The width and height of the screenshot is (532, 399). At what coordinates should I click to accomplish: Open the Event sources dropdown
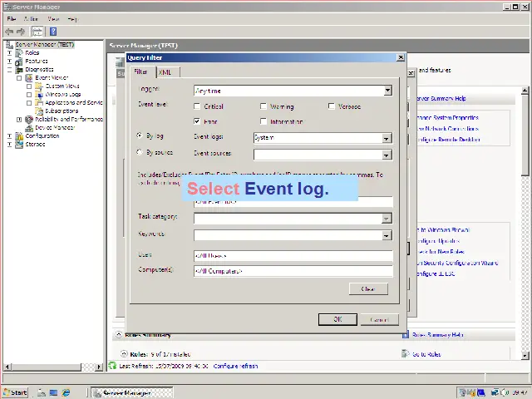click(386, 155)
